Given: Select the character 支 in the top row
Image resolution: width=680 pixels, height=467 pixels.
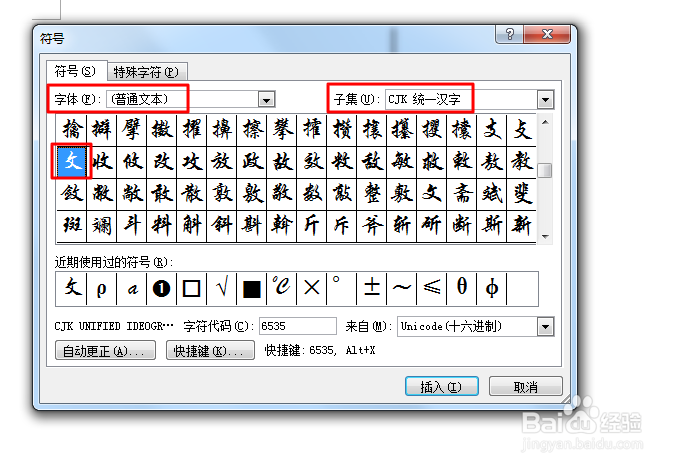Looking at the screenshot, I should coord(491,130).
